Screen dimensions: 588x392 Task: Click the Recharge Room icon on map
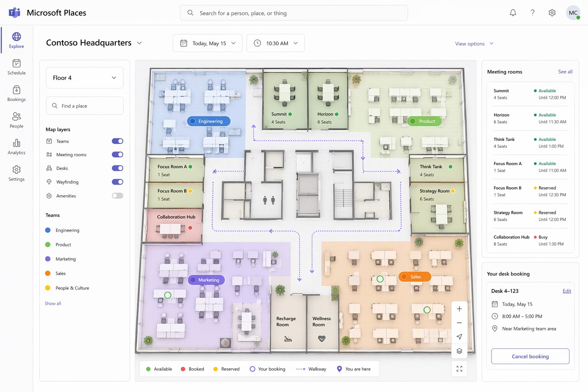[x=288, y=338]
